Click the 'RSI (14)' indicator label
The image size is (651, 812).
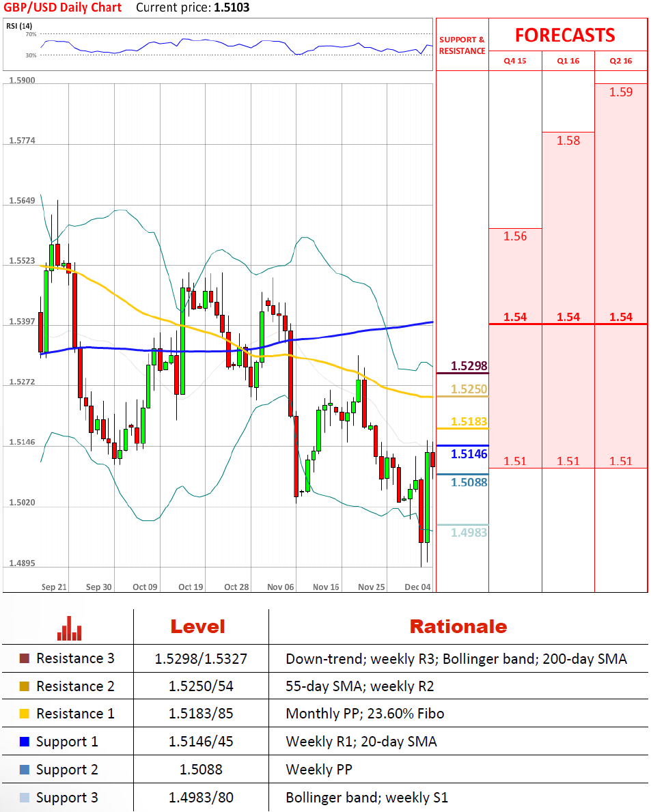tap(19, 26)
